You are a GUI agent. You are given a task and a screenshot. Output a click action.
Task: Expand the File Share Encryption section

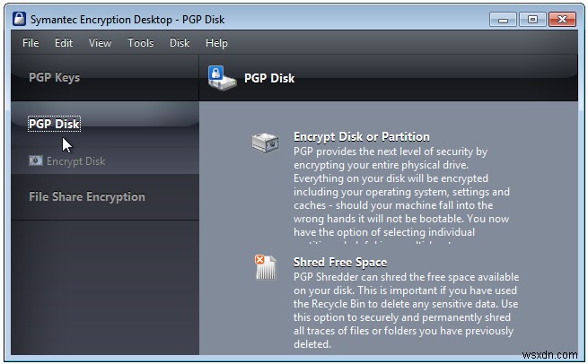pyautogui.click(x=87, y=197)
